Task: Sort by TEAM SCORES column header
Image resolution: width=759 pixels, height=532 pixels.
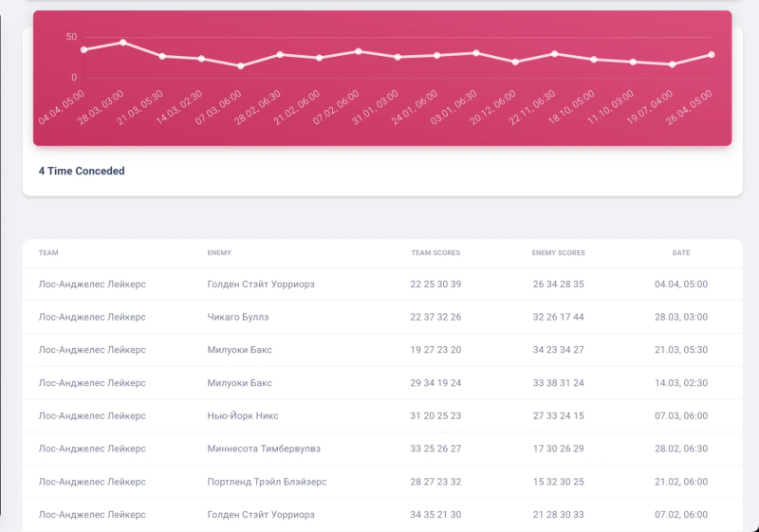Action: (x=435, y=253)
